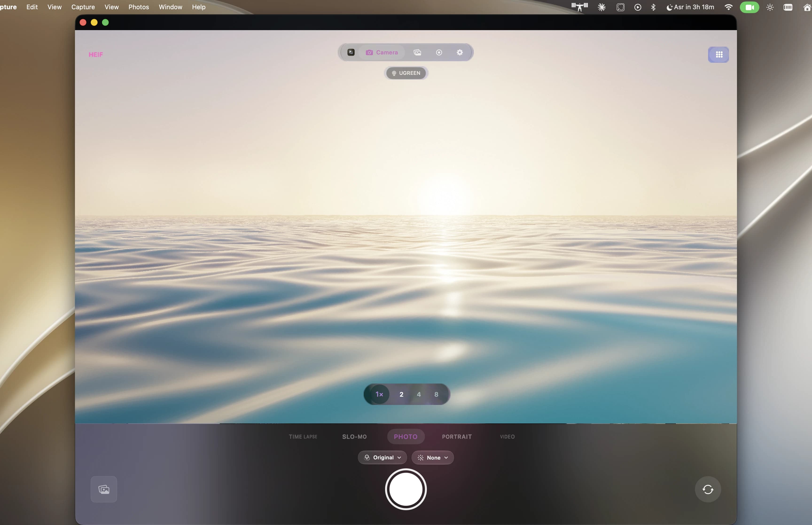Click the flip camera rotate icon
Screen dimensions: 812x525
coord(708,489)
